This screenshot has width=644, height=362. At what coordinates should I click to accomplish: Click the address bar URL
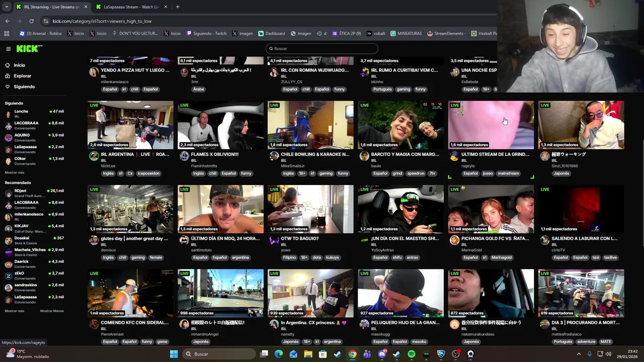(x=102, y=21)
